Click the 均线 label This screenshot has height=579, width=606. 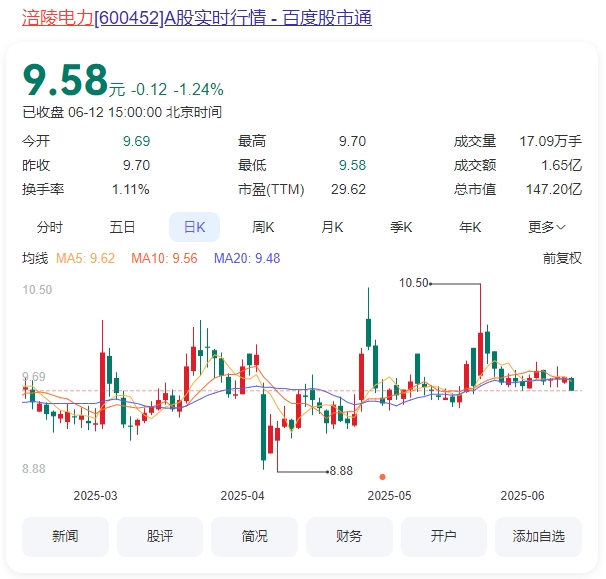point(35,258)
